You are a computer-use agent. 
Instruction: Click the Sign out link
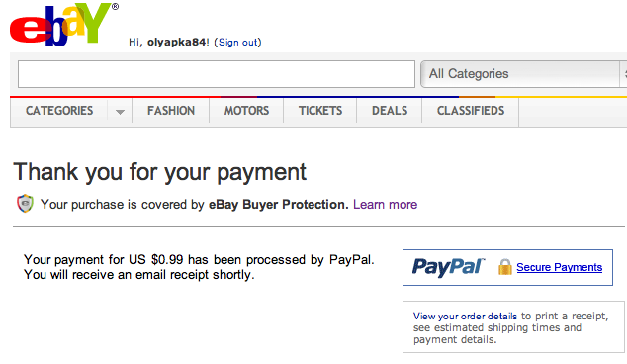238,42
